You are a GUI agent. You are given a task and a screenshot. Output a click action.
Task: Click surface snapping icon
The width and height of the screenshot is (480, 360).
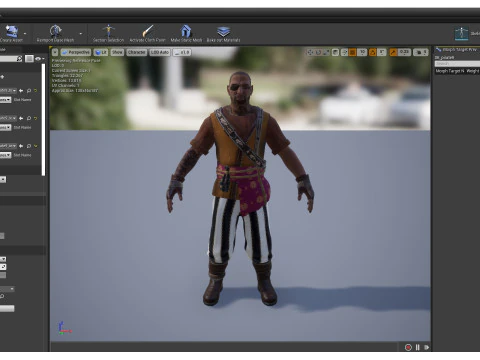(345, 52)
